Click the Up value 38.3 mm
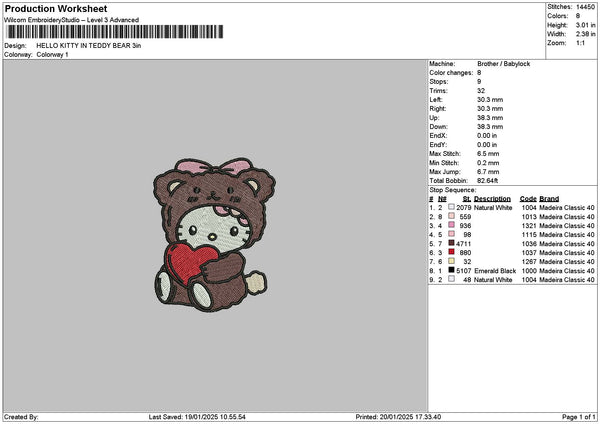 pos(490,118)
